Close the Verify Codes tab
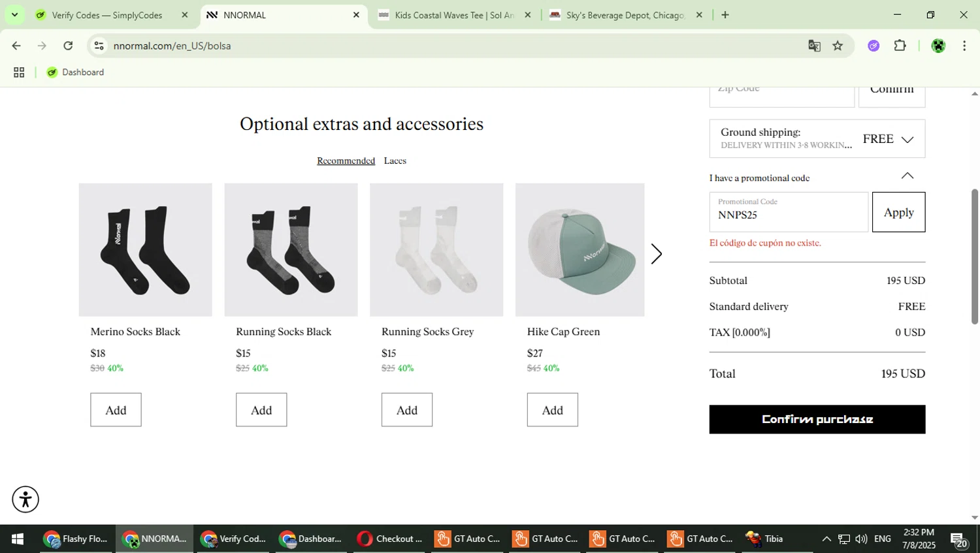The width and height of the screenshot is (980, 553). coord(185,15)
